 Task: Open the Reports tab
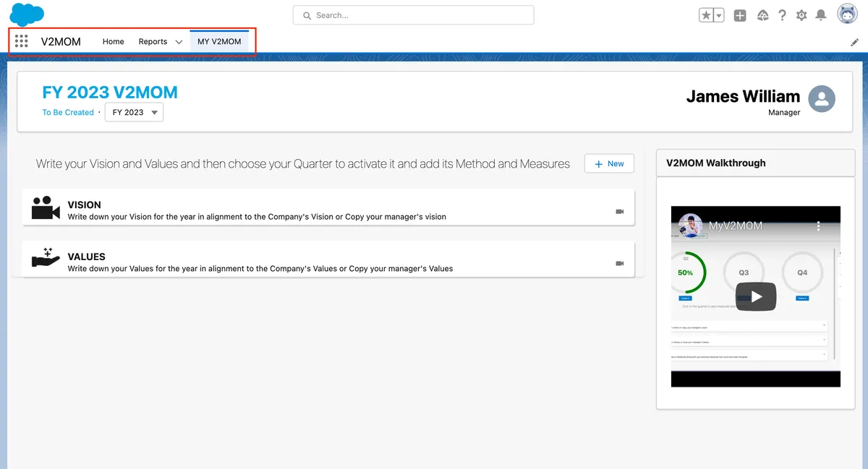click(153, 42)
